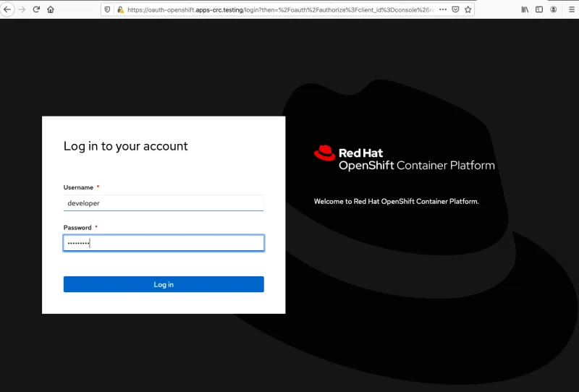This screenshot has height=392, width=579.
Task: Focus the Password input field
Action: pyautogui.click(x=164, y=243)
